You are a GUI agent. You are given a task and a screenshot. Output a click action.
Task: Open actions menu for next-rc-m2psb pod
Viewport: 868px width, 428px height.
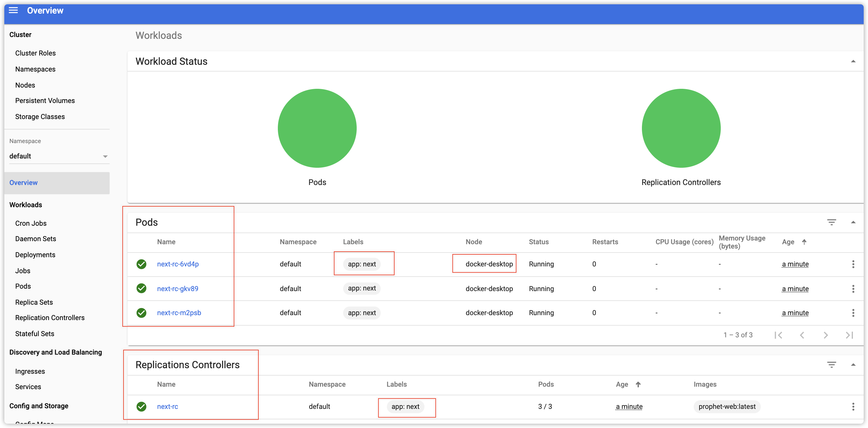pos(853,313)
